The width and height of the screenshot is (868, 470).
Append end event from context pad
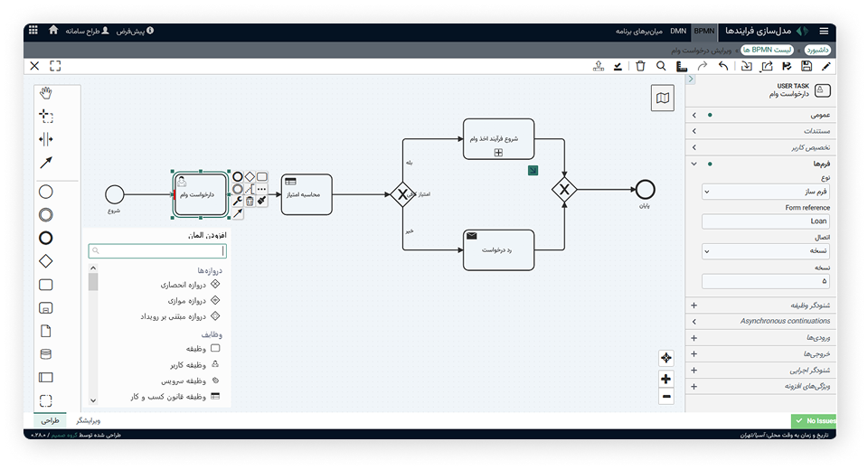(238, 176)
